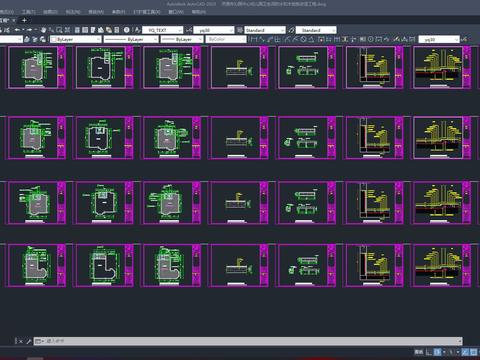Click the wrench icon beside command line
Screen dimensions: 480x360
(x=29, y=341)
